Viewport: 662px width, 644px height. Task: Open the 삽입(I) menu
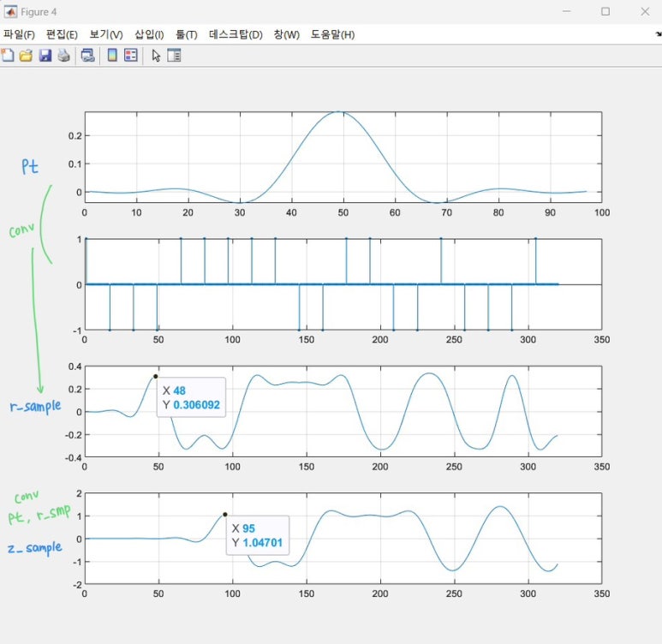coord(149,34)
